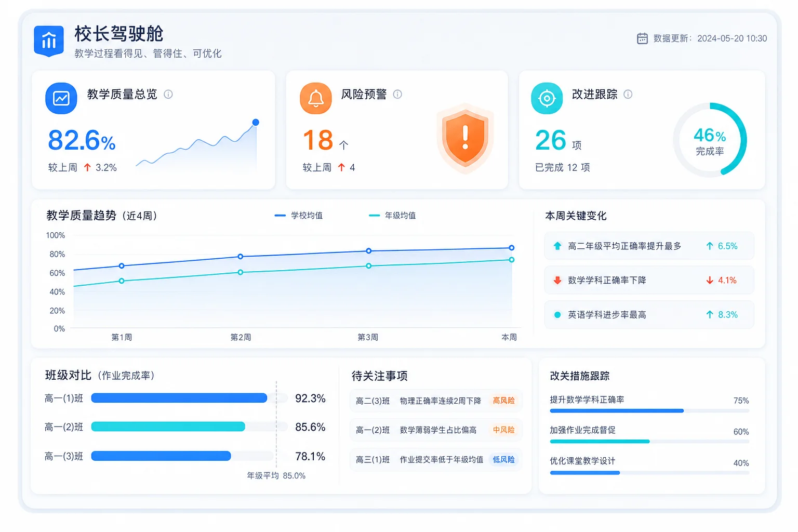This screenshot has width=798, height=532.
Task: Open info tooltip next to 教学质量总览
Action: coord(168,94)
